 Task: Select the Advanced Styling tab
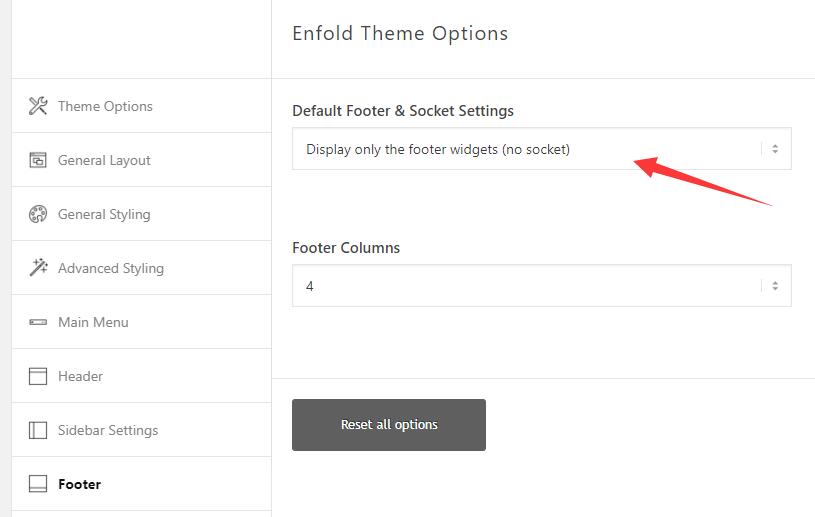111,268
